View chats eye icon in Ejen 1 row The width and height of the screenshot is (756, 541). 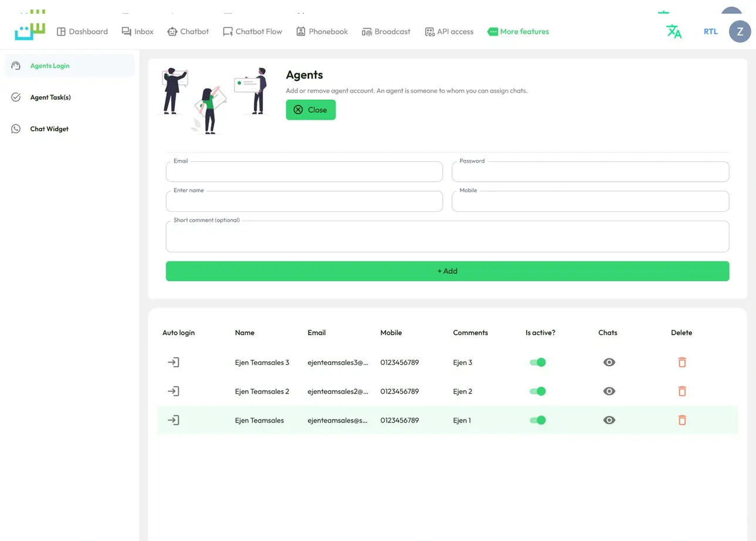pyautogui.click(x=609, y=420)
